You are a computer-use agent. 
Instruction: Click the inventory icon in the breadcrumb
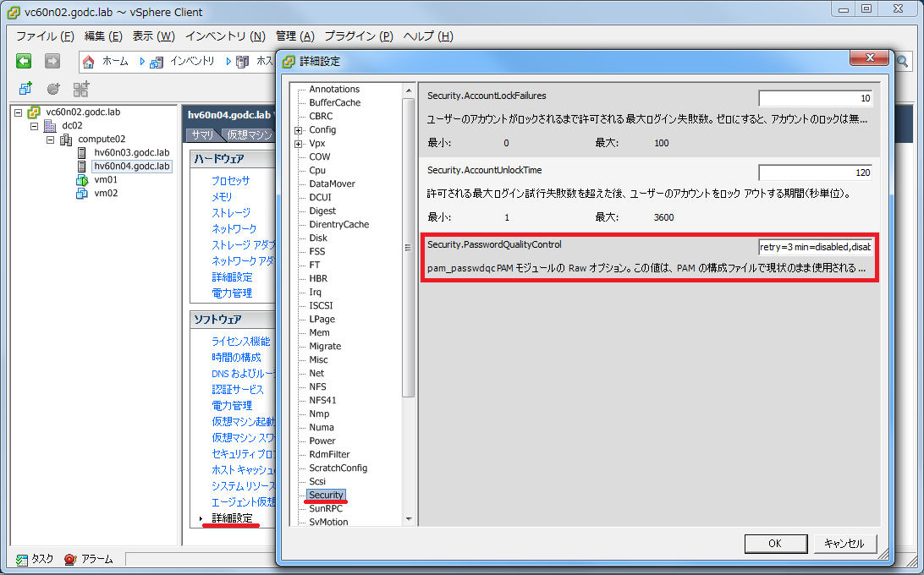click(157, 62)
